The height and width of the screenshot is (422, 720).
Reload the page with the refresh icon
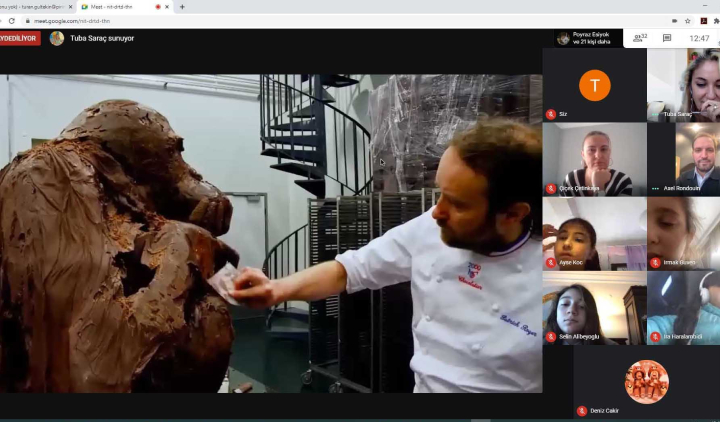click(12, 21)
